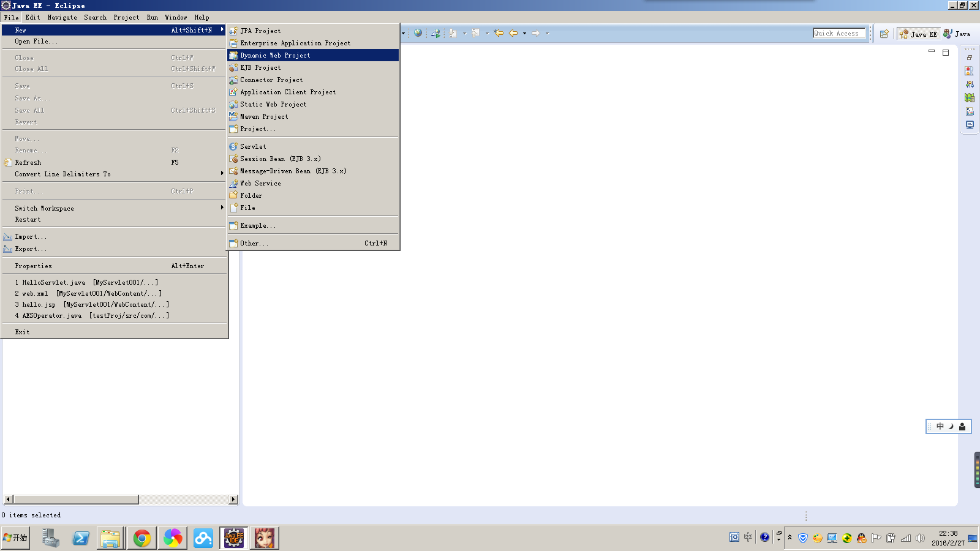Choose Application Client Project
Viewport: 980px width, 551px height.
coord(313,92)
